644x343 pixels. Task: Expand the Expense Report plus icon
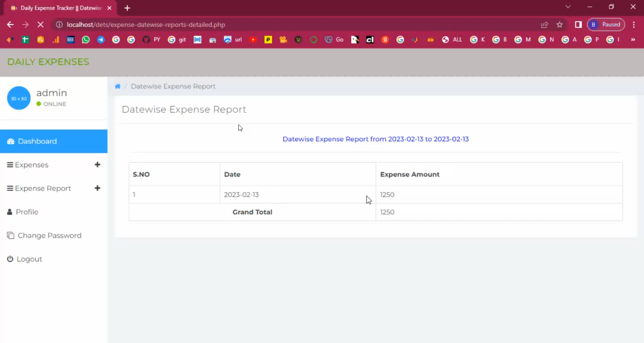(97, 188)
